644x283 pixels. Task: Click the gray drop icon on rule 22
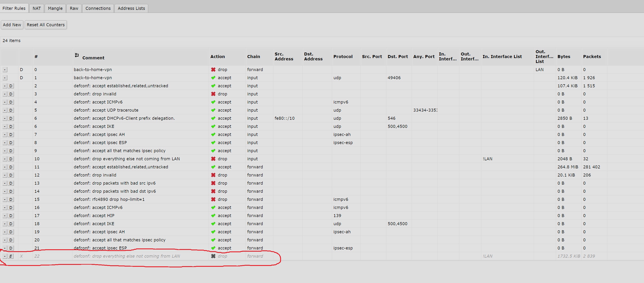(213, 256)
